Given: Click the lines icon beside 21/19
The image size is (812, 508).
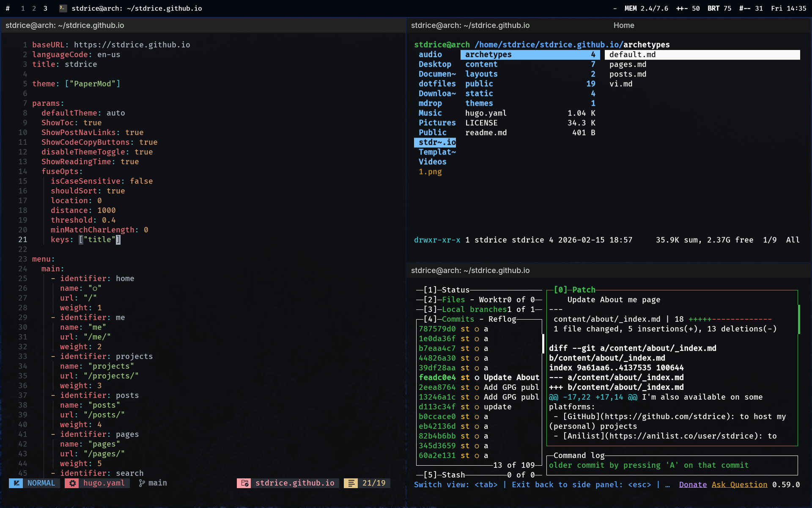Looking at the screenshot, I should point(351,483).
